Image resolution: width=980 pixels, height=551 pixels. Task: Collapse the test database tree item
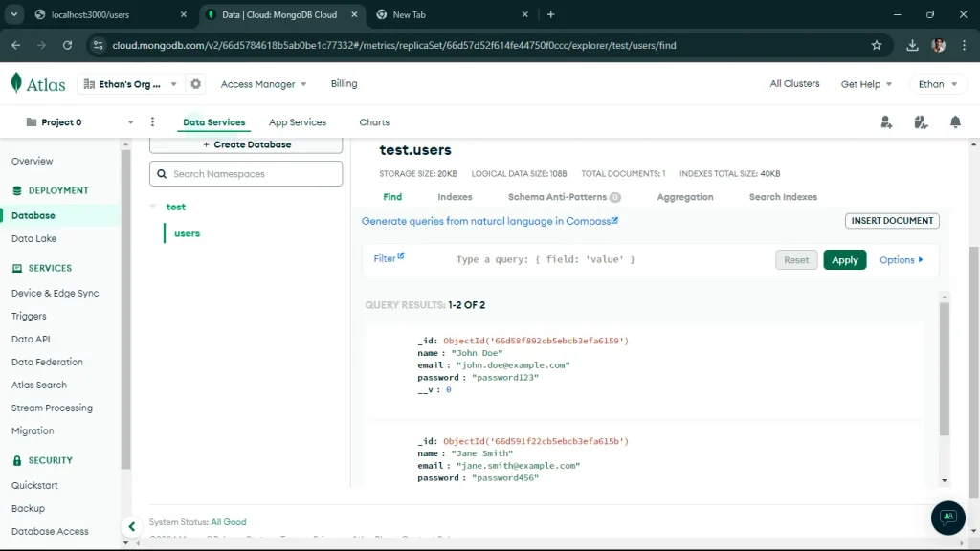(x=153, y=207)
